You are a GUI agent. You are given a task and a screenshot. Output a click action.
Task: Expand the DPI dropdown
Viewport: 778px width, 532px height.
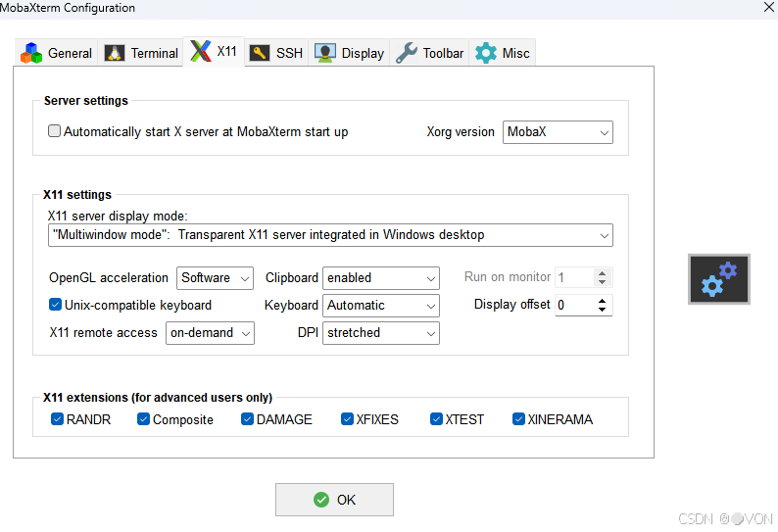point(381,333)
